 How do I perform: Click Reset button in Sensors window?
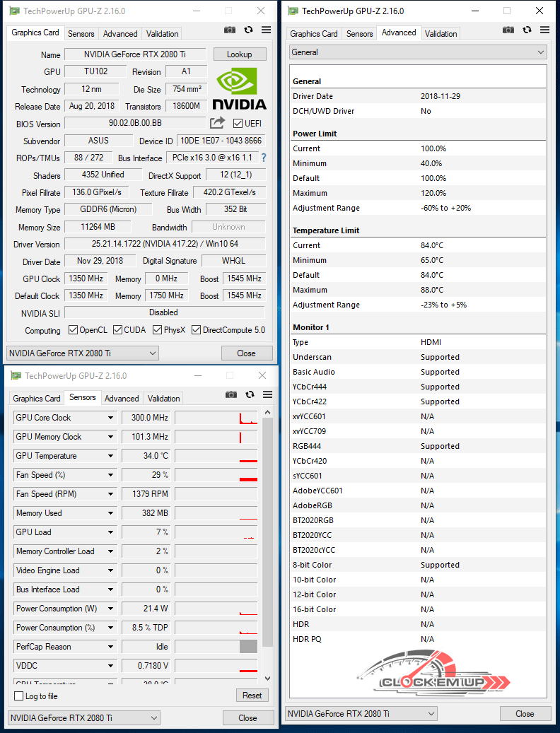252,696
